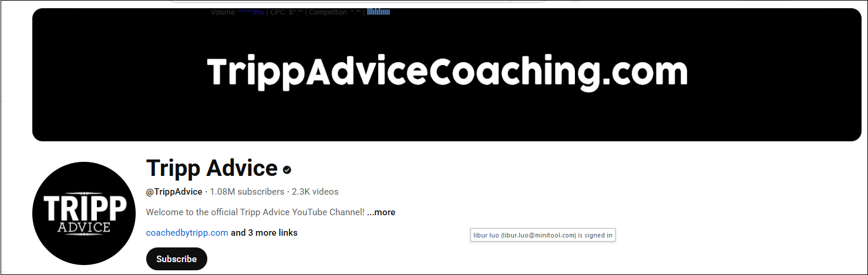Viewport: 868px width, 275px height.
Task: Click the verified checkmark badge icon
Action: (x=287, y=169)
